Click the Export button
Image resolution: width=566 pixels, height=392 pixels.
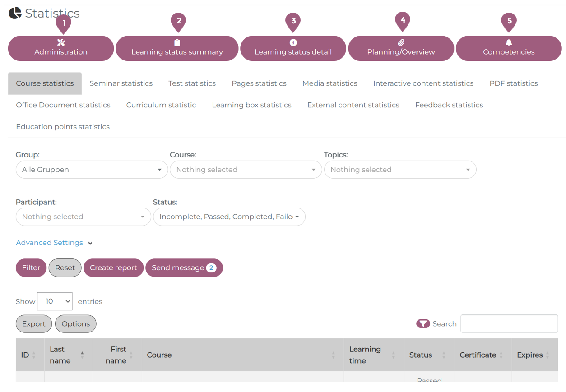(x=34, y=324)
